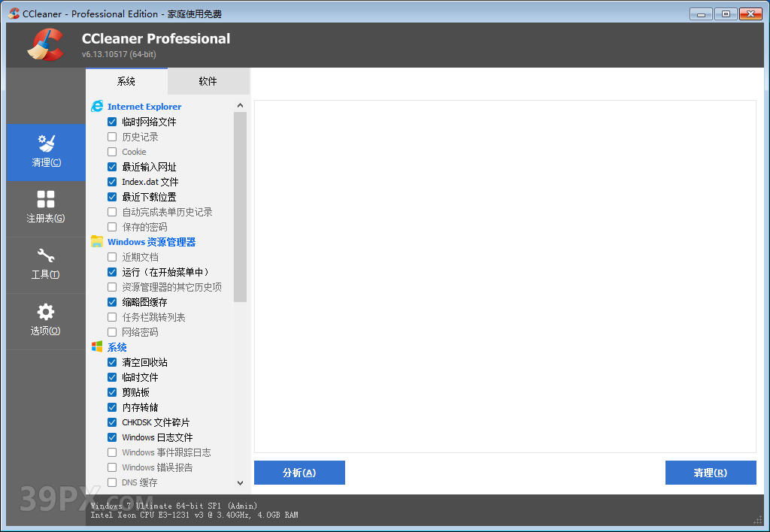The width and height of the screenshot is (770, 532).
Task: Switch to the 软件 tab
Action: coord(208,81)
